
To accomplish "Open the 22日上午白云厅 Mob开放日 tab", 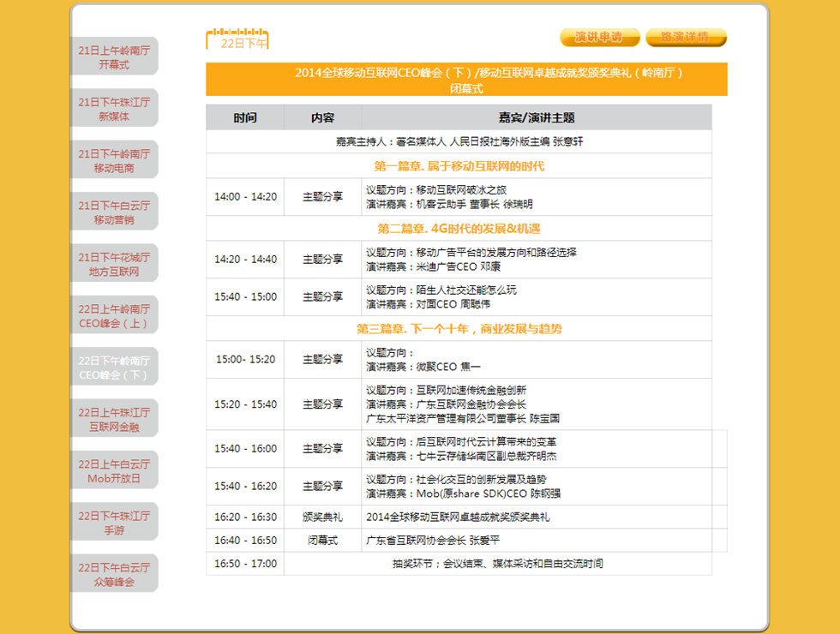I will [x=114, y=471].
